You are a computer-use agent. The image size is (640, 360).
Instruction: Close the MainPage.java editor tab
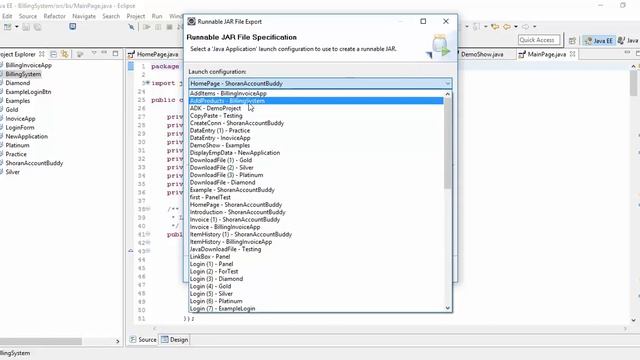coord(573,54)
